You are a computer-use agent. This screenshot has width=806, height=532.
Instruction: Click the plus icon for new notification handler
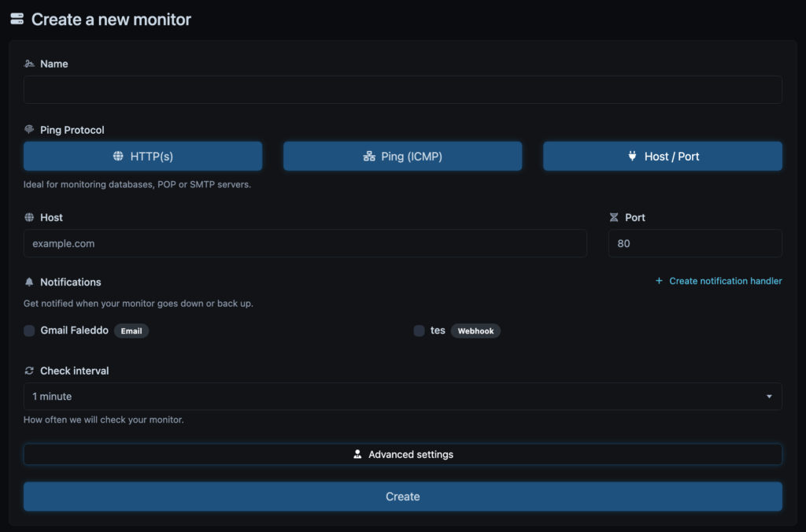(659, 281)
